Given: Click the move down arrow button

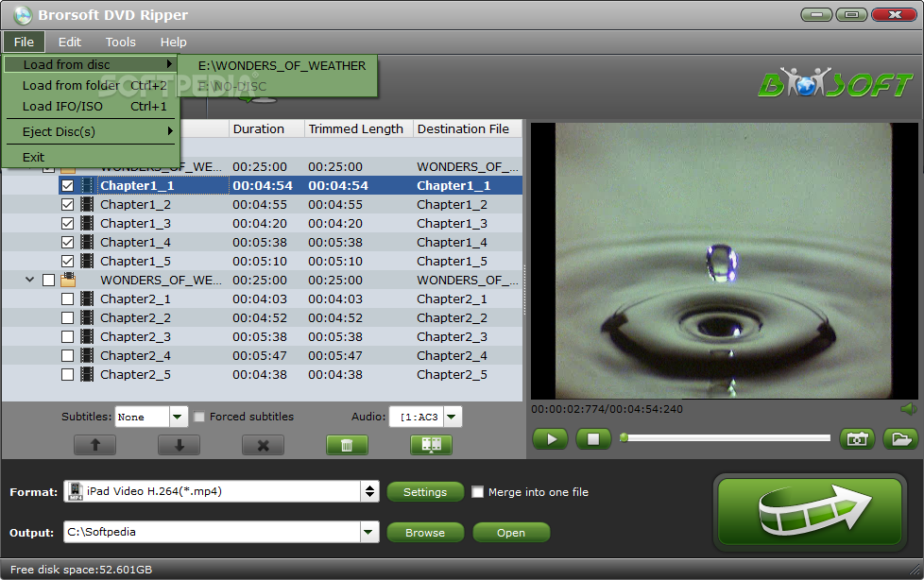Looking at the screenshot, I should click(180, 445).
